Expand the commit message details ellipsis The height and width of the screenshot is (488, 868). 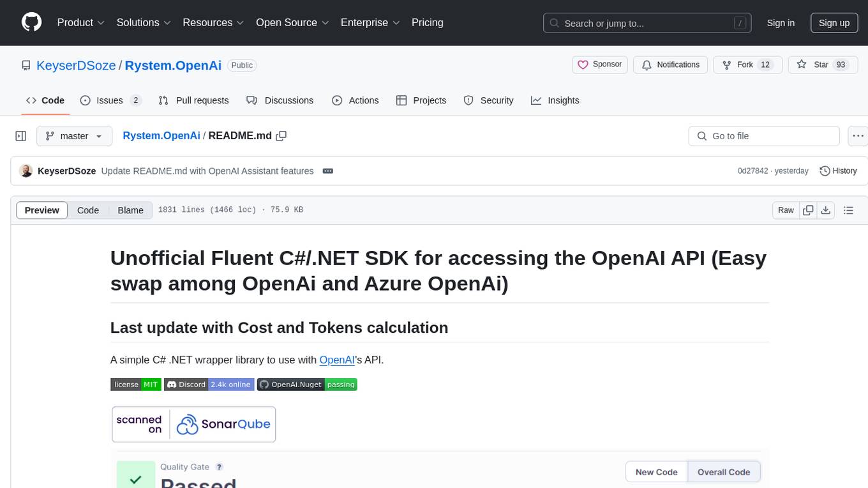click(x=328, y=171)
